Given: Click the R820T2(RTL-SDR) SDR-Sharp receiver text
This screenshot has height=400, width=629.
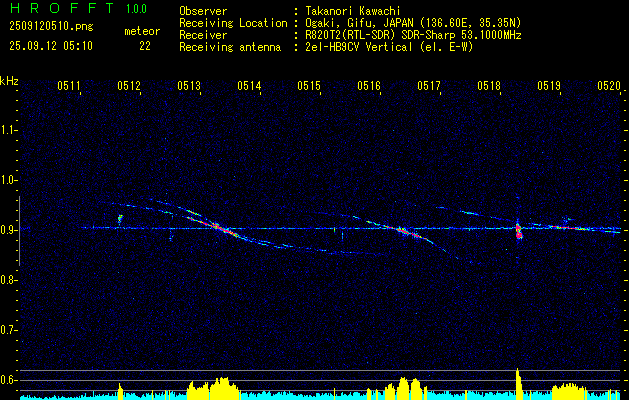Looking at the screenshot, I should click(x=413, y=35).
